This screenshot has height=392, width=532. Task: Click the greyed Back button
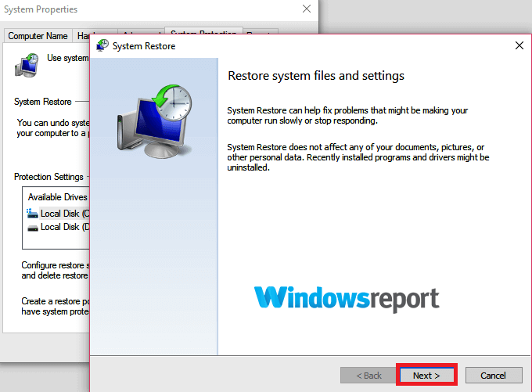pos(368,376)
